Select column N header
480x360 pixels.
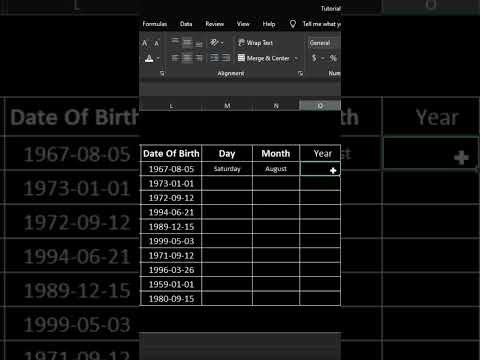(x=276, y=106)
